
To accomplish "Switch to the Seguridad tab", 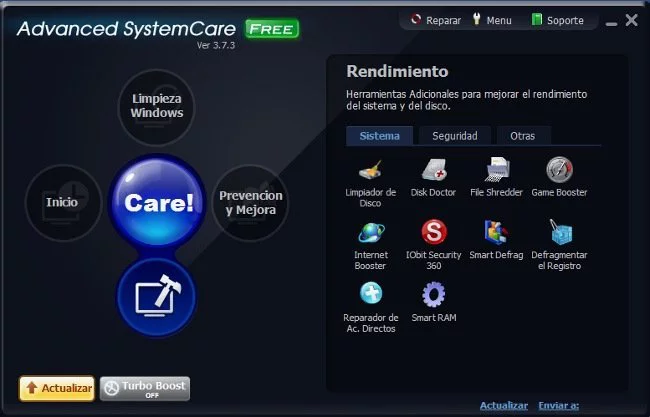I will 454,136.
